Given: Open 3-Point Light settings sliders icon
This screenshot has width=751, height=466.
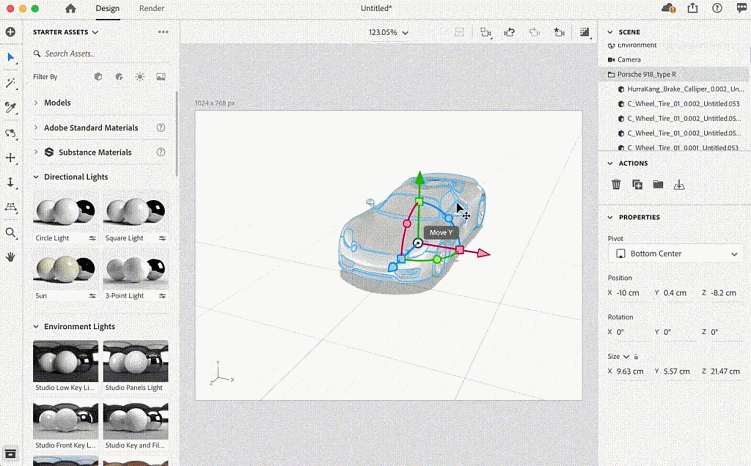Looking at the screenshot, I should tap(162, 296).
